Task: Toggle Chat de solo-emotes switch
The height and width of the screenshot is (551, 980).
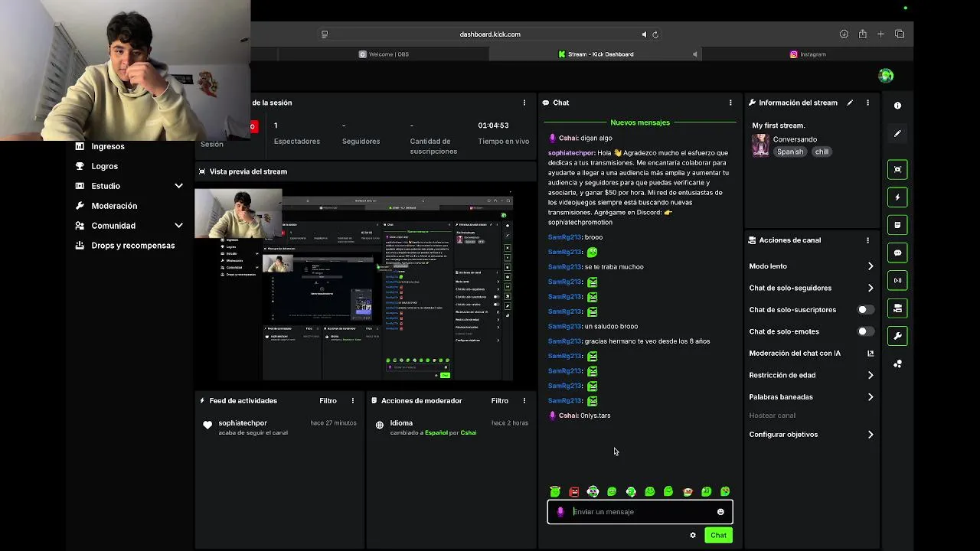Action: 865,331
